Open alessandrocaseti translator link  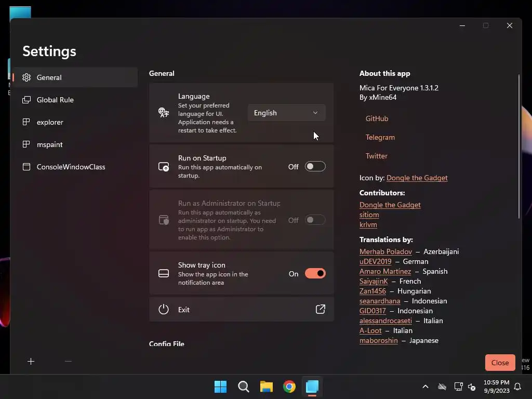click(x=385, y=321)
